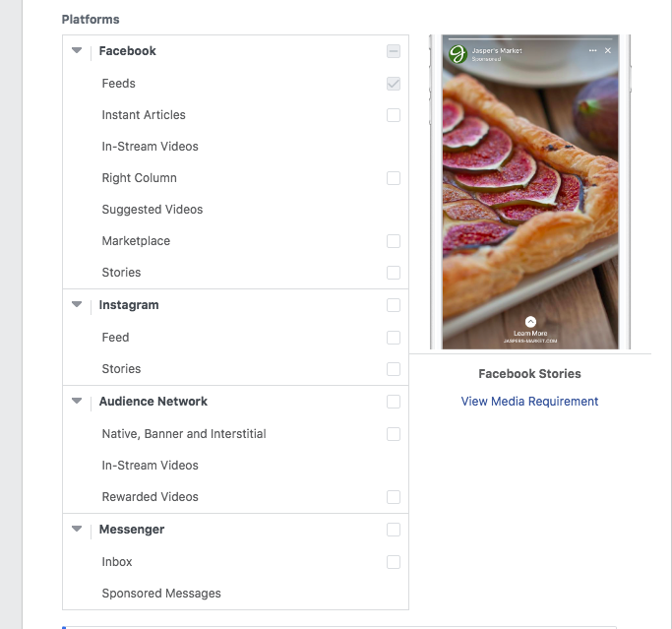The height and width of the screenshot is (629, 672).
Task: Check the Facebook Right Column placement
Action: [x=394, y=178]
